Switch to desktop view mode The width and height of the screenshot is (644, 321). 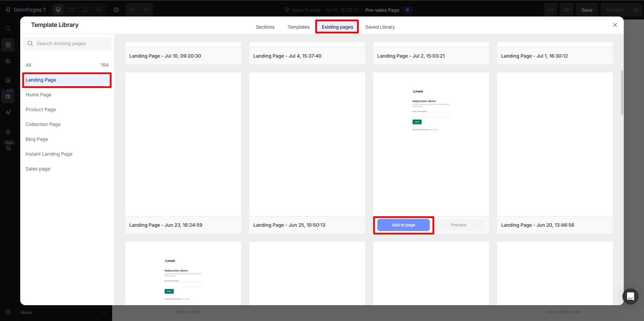coord(58,10)
